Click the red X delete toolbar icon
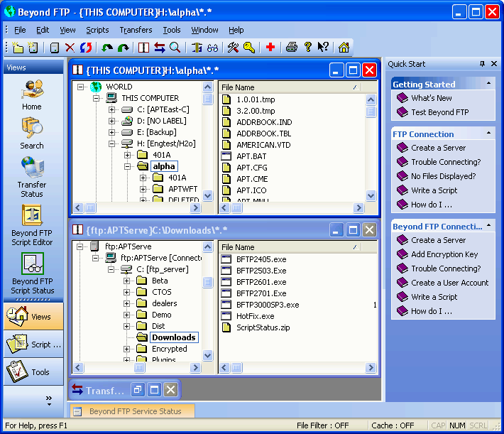The image size is (504, 434). (70, 48)
